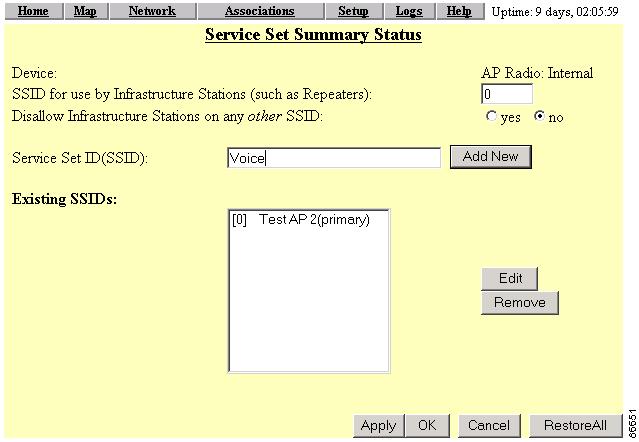The width and height of the screenshot is (639, 442).
Task: Switch to the Associations tab
Action: click(x=259, y=11)
